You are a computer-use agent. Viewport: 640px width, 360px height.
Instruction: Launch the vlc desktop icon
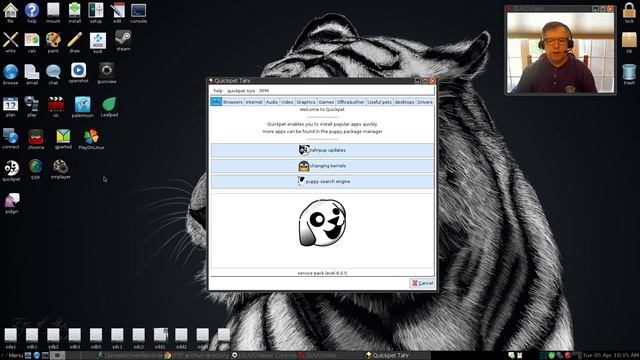tap(56, 107)
